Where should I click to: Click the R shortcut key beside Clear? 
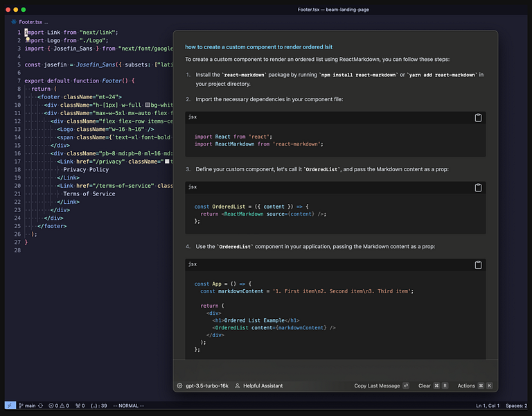click(x=445, y=385)
